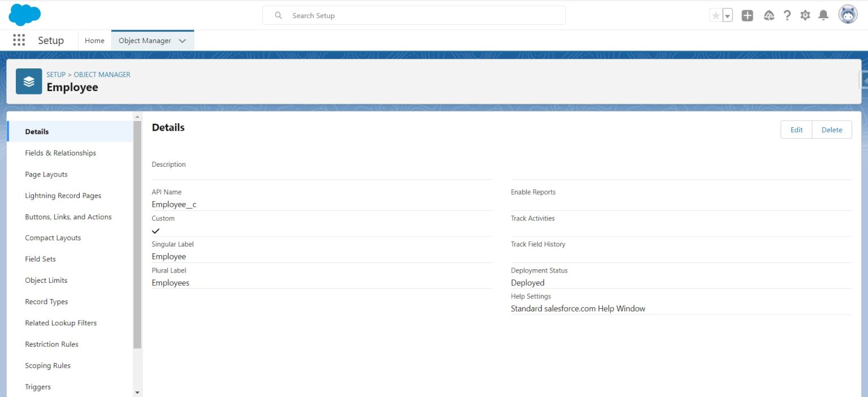Image resolution: width=868 pixels, height=397 pixels.
Task: Open Global Actions with the plus icon
Action: point(747,15)
